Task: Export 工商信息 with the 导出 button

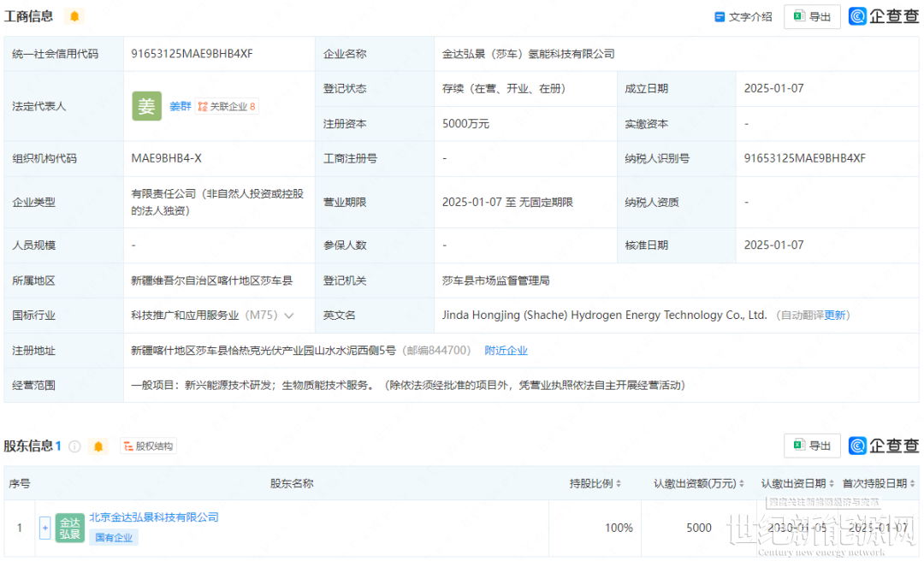Action: (x=812, y=16)
